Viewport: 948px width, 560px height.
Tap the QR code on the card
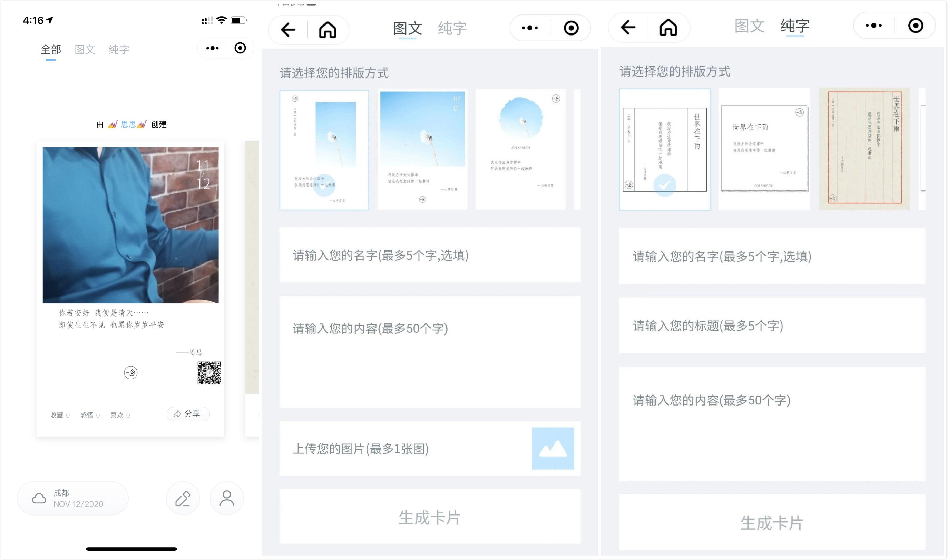(209, 373)
